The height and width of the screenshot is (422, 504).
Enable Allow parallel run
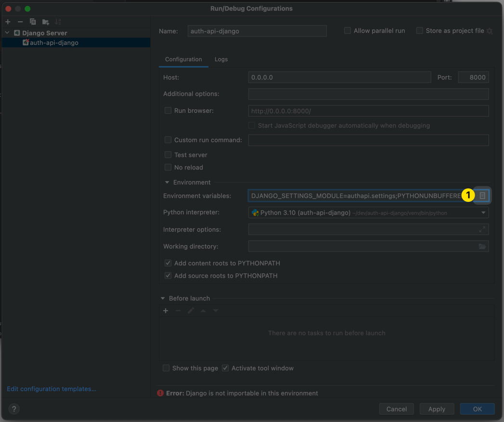pos(348,30)
